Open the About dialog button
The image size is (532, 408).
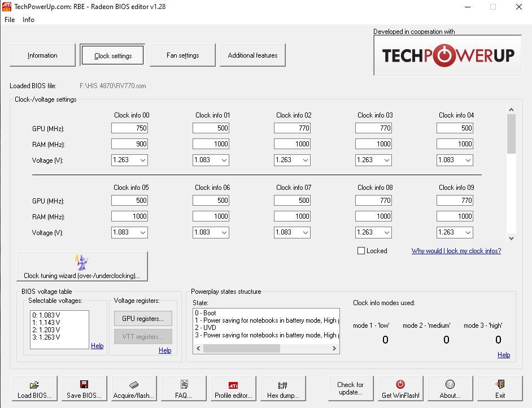[450, 389]
